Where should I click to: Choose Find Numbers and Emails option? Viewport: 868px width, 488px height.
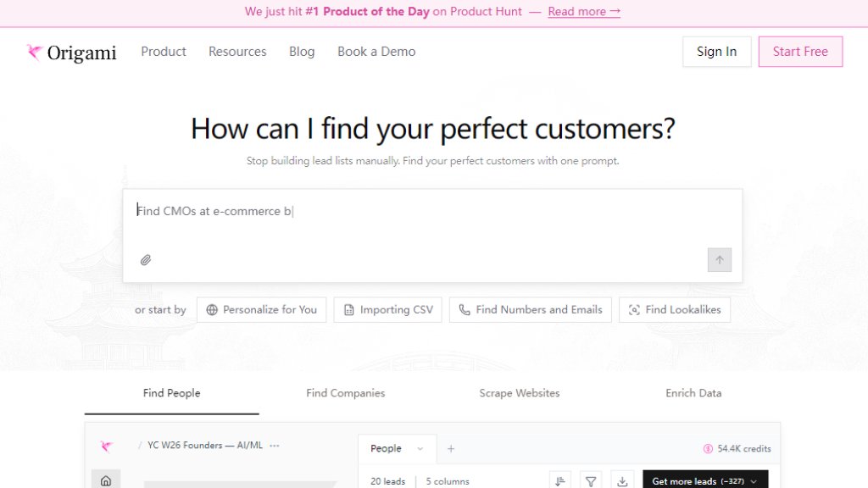(x=531, y=310)
